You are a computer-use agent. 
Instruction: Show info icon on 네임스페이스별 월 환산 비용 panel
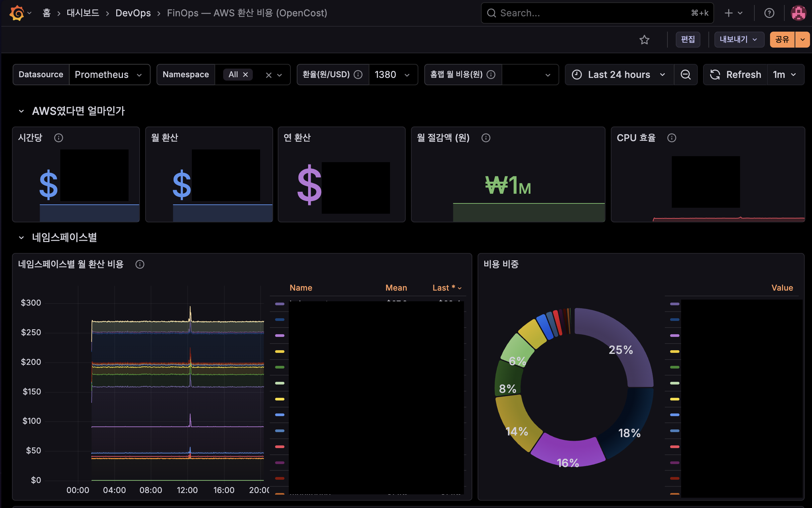click(x=140, y=264)
